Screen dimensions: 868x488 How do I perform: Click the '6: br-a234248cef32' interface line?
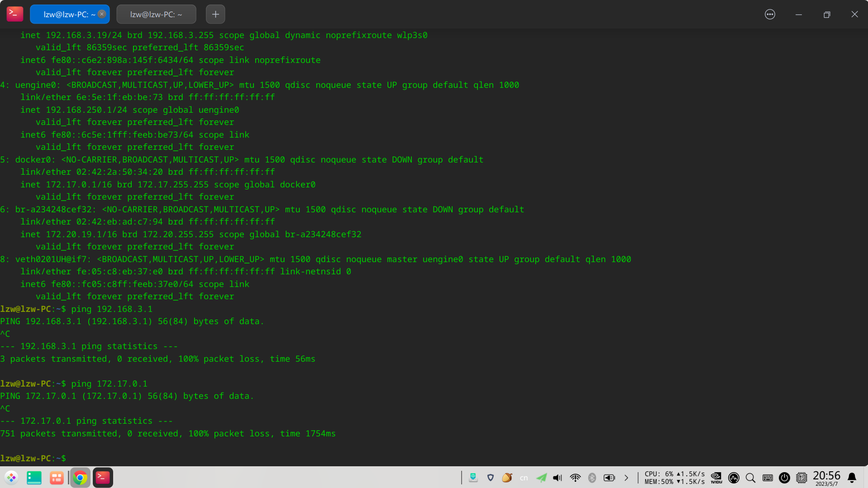coord(262,210)
